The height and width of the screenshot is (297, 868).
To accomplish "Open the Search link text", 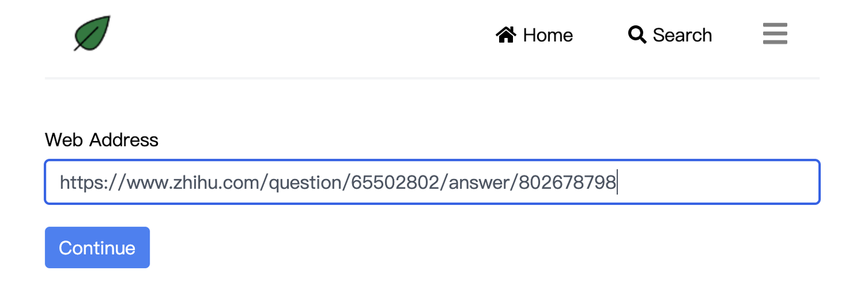I will (x=682, y=35).
